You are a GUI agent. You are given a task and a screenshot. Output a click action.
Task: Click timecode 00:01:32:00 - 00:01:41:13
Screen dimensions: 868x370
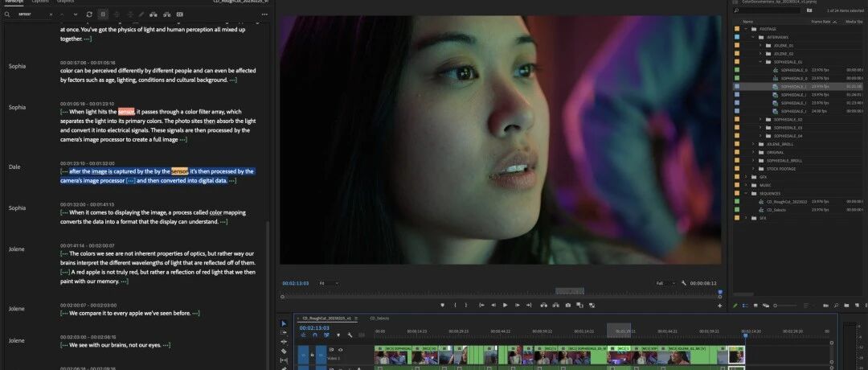pos(88,204)
